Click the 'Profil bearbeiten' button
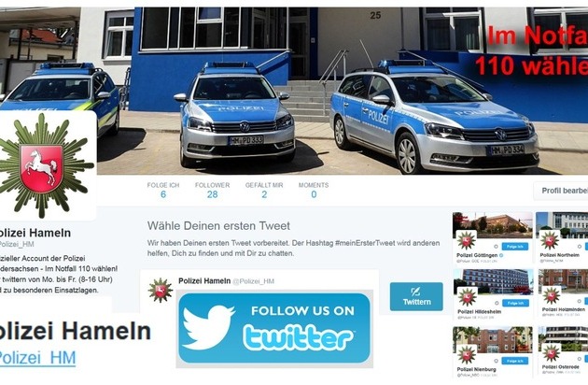The image size is (588, 385). [x=561, y=191]
